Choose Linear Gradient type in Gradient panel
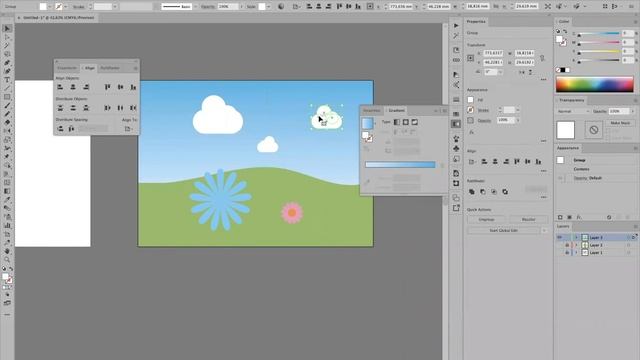This screenshot has width=640, height=360. click(397, 122)
